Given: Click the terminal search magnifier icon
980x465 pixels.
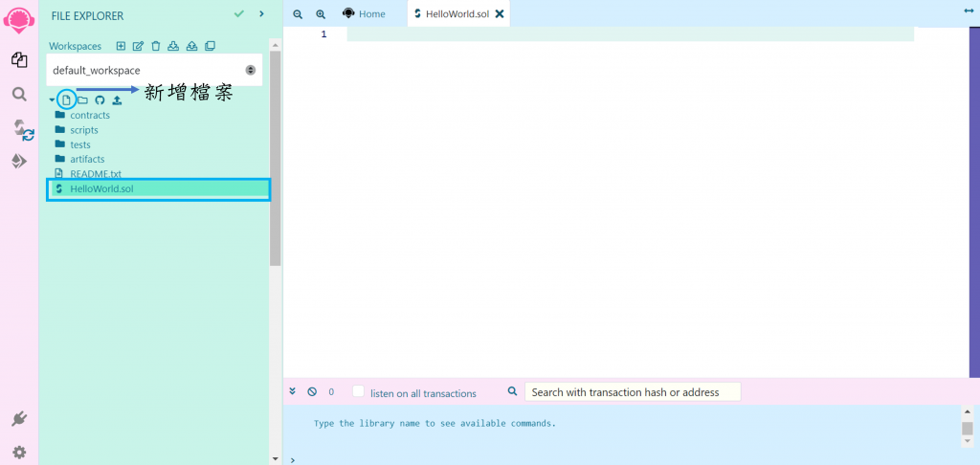Looking at the screenshot, I should point(513,391).
